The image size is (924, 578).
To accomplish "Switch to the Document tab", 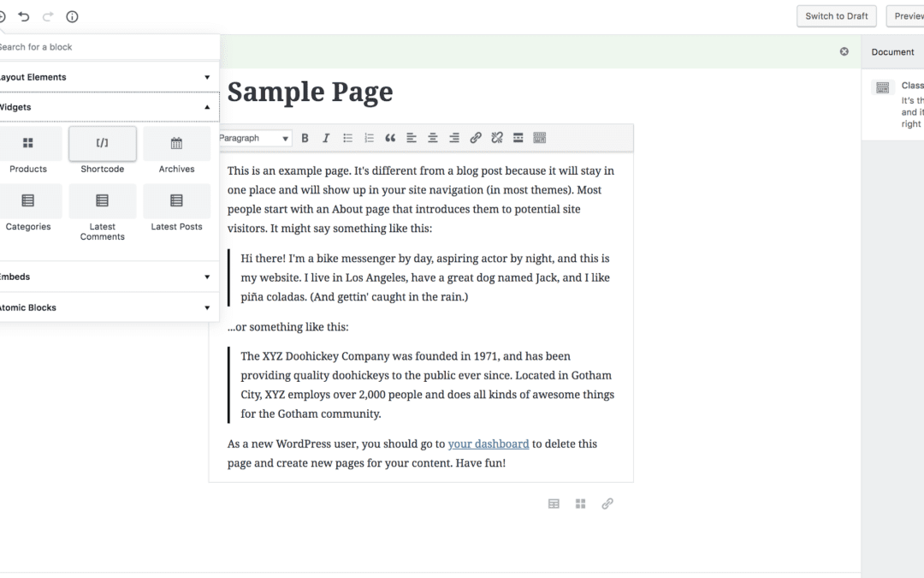I will click(892, 51).
